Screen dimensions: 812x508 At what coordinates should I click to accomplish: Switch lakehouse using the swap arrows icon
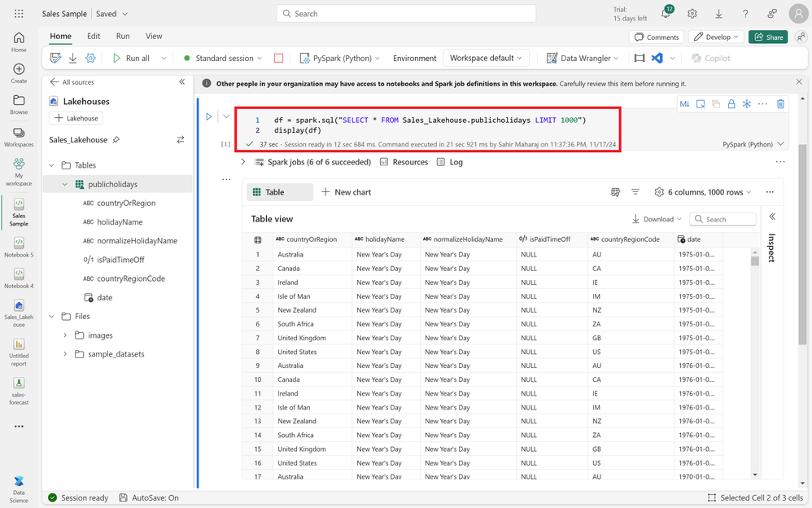point(180,140)
